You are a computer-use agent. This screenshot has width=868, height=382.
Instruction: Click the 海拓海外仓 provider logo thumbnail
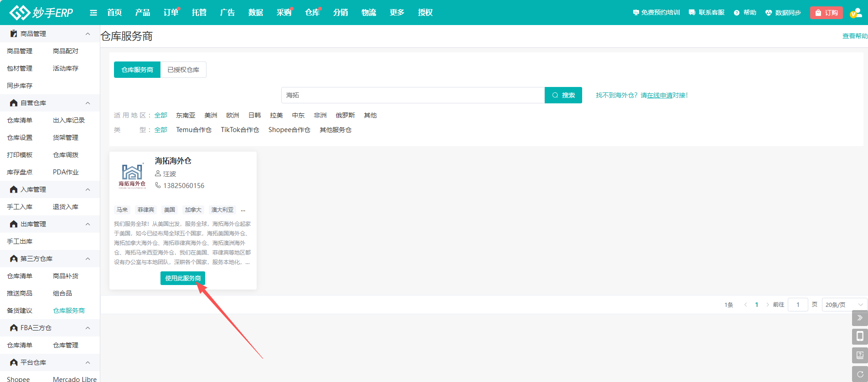click(x=132, y=176)
